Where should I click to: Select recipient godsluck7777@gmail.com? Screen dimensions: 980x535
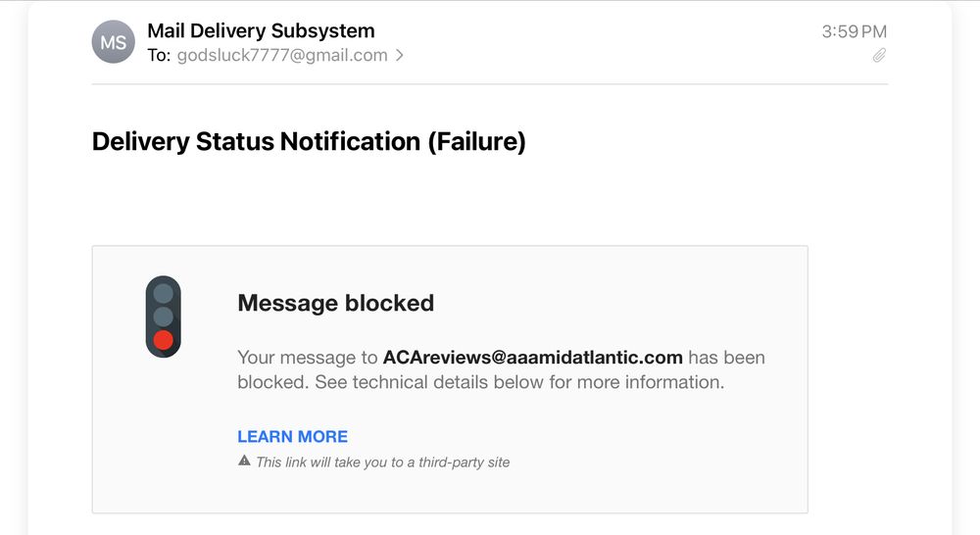(282, 56)
